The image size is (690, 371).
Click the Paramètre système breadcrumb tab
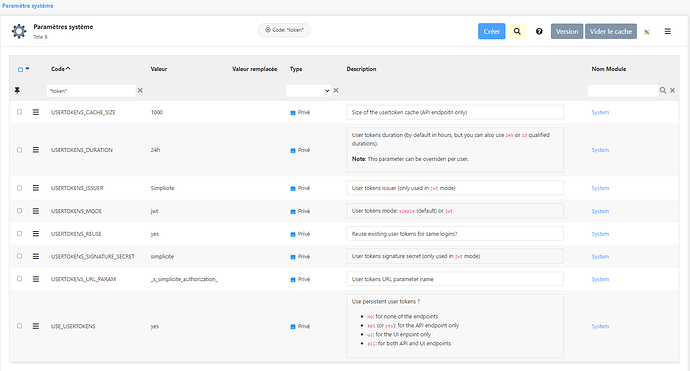coord(28,6)
